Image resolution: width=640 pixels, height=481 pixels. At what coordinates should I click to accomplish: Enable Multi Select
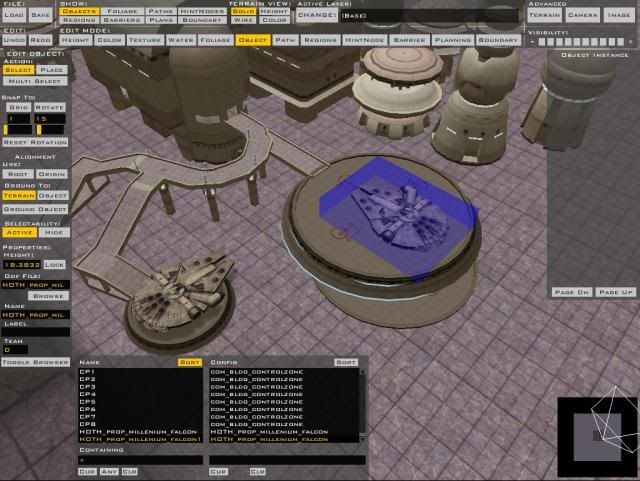[35, 81]
